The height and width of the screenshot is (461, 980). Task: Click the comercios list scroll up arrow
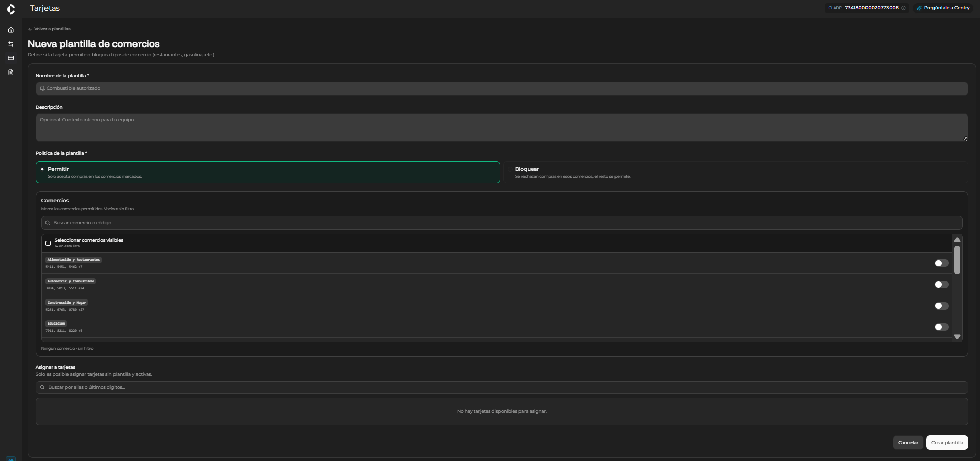pyautogui.click(x=957, y=240)
